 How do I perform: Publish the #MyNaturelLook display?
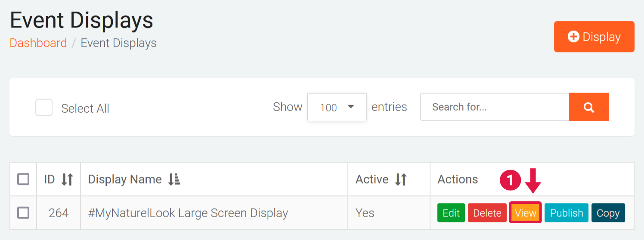[x=566, y=213]
